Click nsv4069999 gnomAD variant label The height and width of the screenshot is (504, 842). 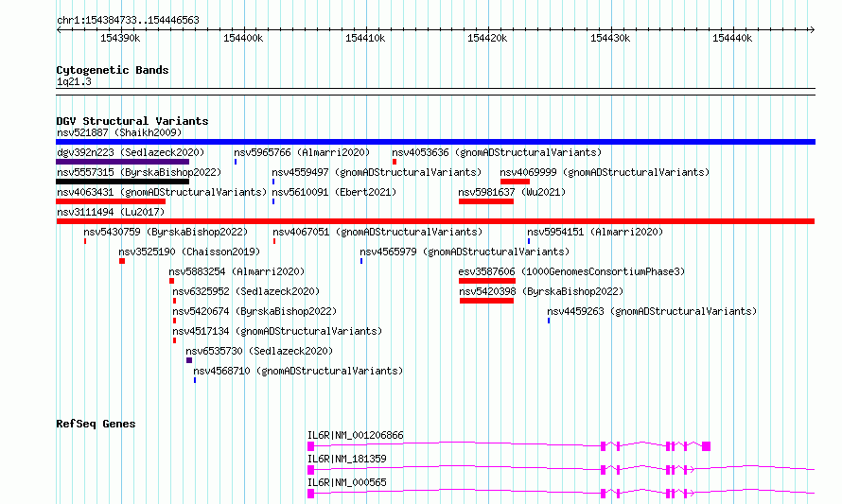pyautogui.click(x=605, y=172)
